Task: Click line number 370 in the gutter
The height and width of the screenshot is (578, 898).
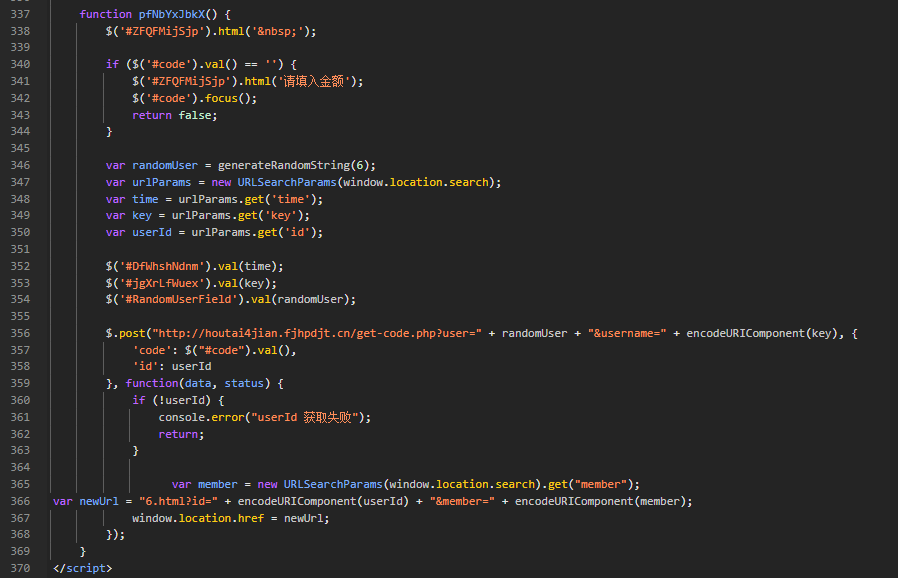Action: pyautogui.click(x=20, y=568)
